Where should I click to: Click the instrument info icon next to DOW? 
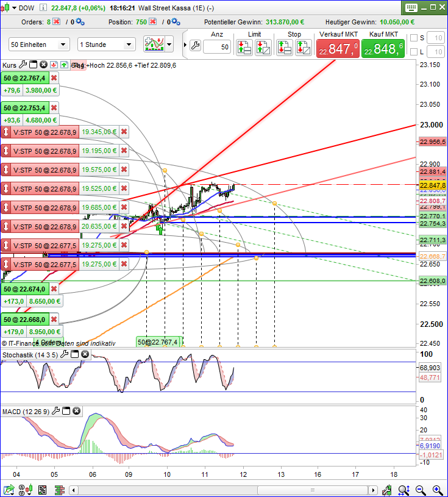click(43, 7)
